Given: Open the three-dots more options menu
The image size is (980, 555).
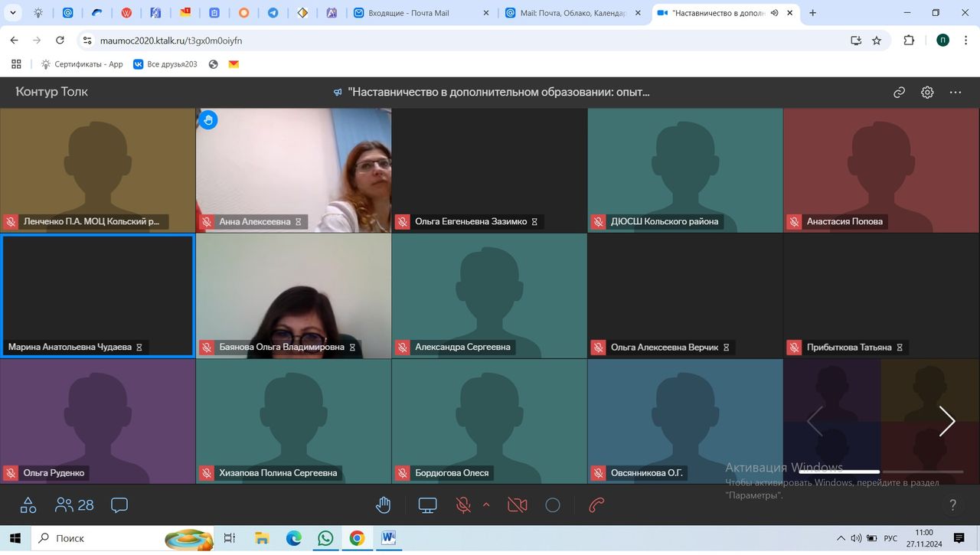Looking at the screenshot, I should [955, 93].
